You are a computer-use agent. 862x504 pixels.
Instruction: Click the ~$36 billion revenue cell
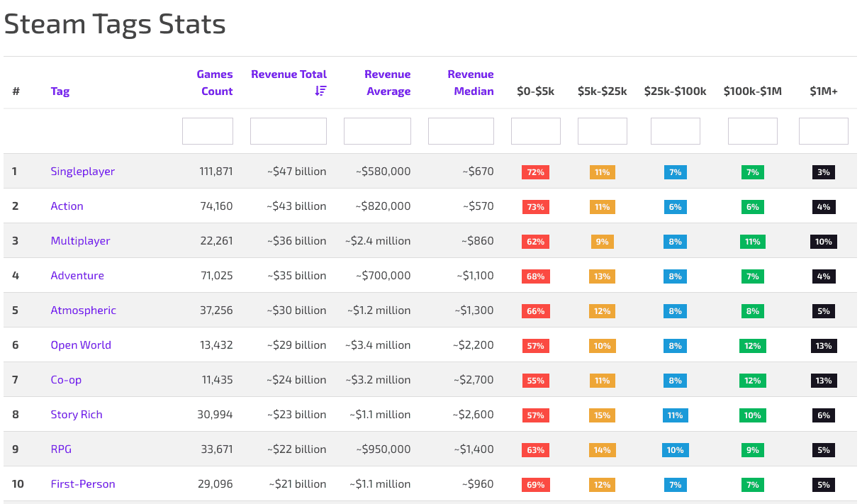point(297,241)
